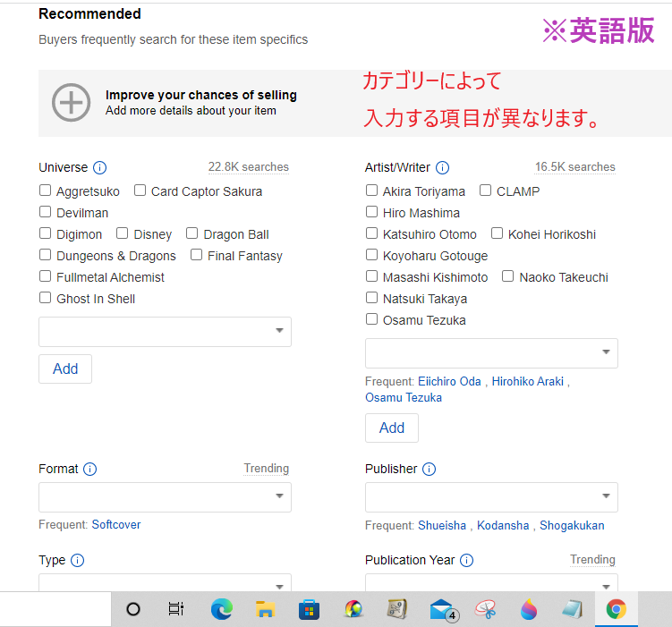672x627 pixels.
Task: Tick Koyoharu Gotouge checkbox
Action: click(371, 254)
